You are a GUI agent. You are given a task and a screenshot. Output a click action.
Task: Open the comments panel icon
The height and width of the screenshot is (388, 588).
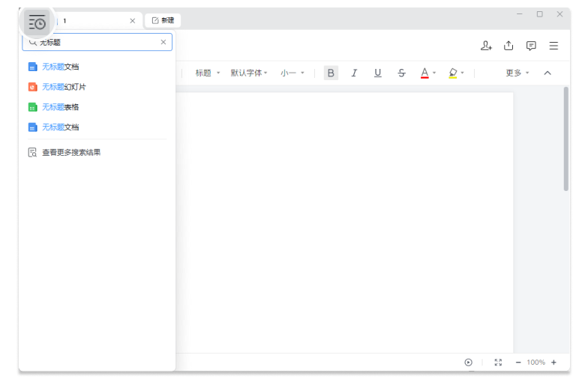pos(531,46)
